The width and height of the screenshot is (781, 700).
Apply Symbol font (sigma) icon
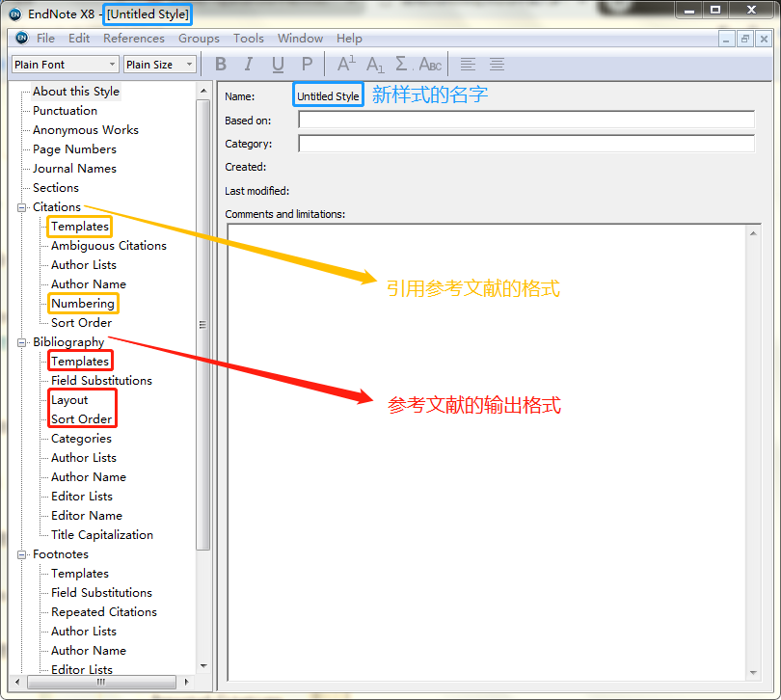[x=401, y=65]
